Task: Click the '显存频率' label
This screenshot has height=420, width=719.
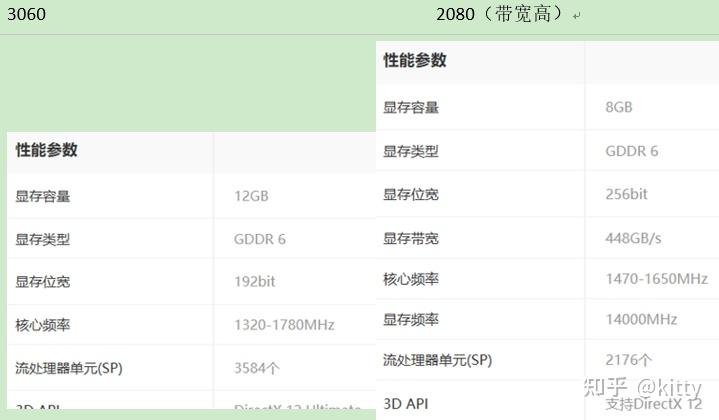Action: 411,319
